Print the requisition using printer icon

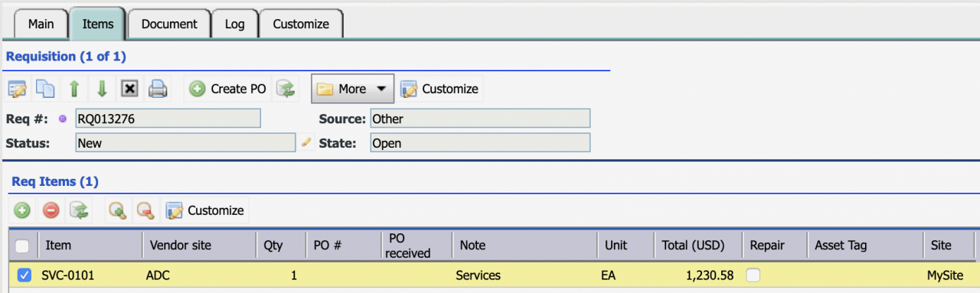[158, 89]
